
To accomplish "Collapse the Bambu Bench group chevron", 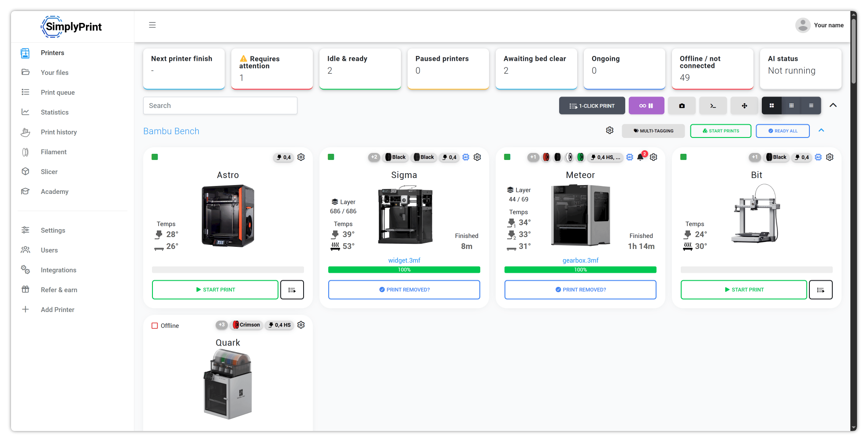I will point(821,130).
